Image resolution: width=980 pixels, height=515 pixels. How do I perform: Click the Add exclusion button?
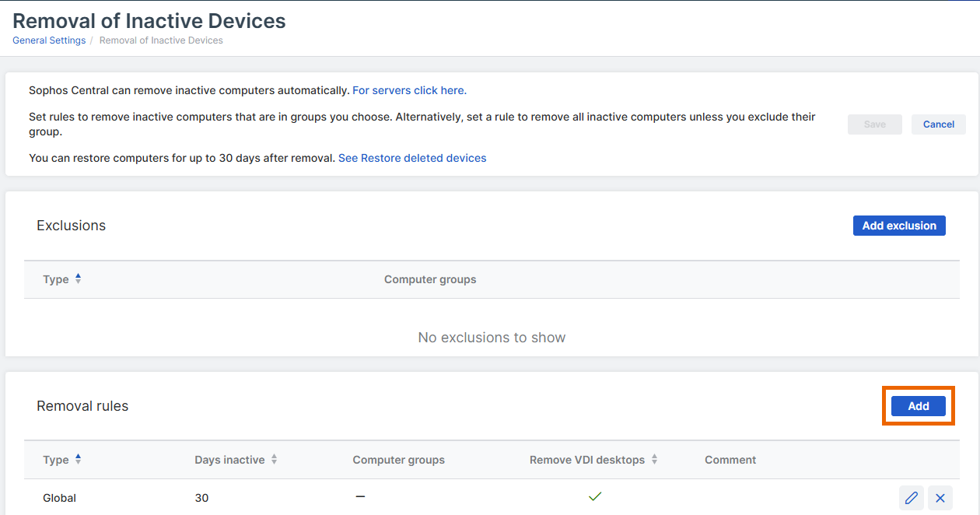(x=899, y=226)
